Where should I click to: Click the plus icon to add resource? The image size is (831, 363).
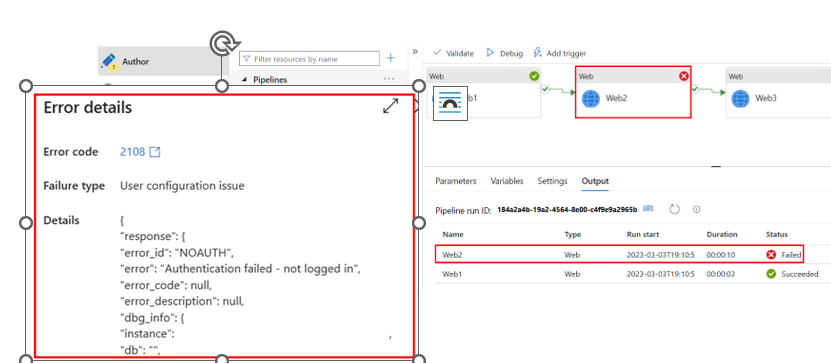[x=391, y=58]
